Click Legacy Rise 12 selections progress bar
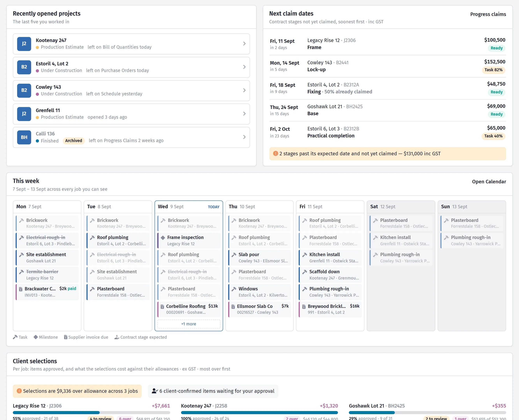The image size is (519, 420). (91, 412)
